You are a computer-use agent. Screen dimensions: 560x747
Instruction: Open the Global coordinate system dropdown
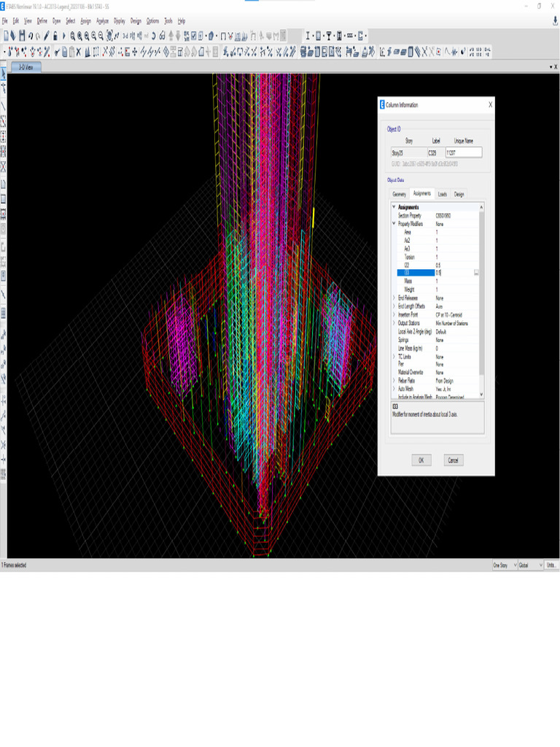[x=529, y=565]
